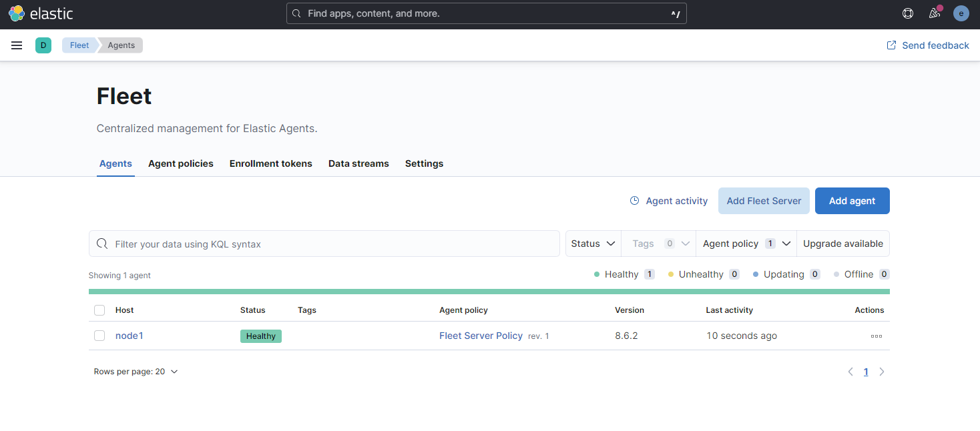Click page number 1
This screenshot has height=431, width=980.
(x=866, y=372)
